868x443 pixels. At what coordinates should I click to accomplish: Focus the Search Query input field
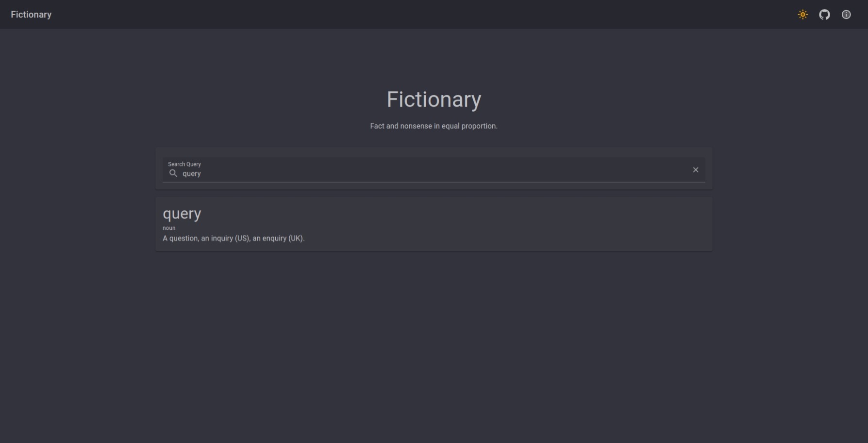pos(434,170)
